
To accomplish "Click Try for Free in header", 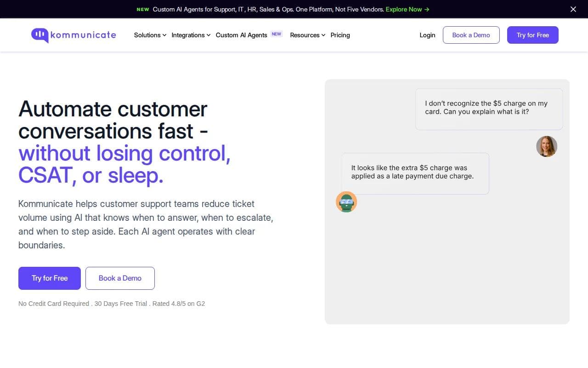I will click(x=533, y=35).
